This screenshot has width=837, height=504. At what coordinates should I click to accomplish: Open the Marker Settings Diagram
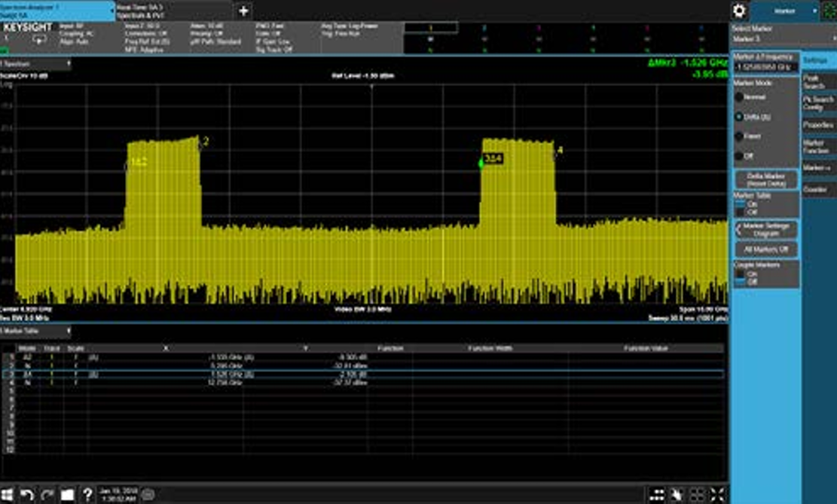pos(766,230)
